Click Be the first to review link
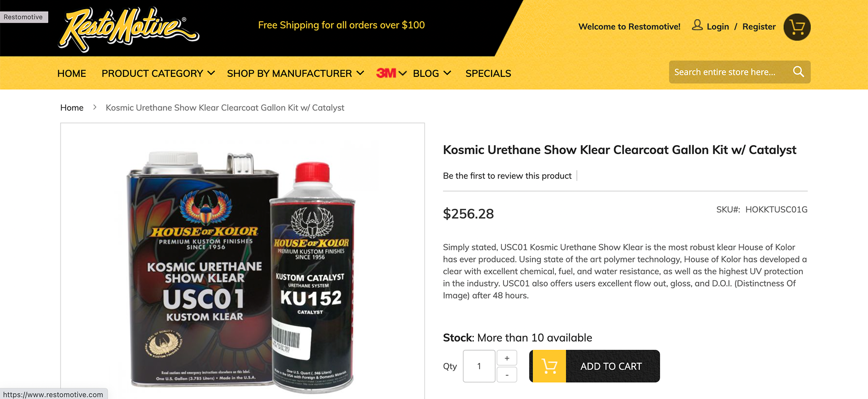Screen dimensions: 868x399 point(507,176)
